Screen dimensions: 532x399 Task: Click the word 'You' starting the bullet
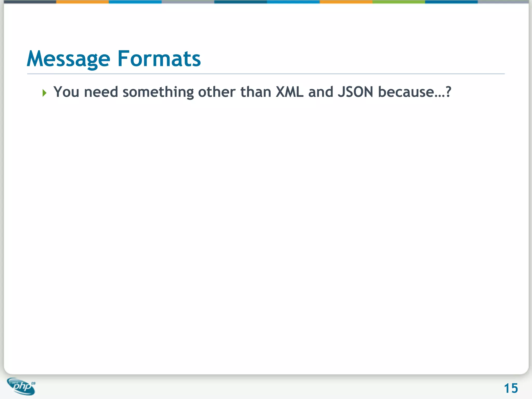click(66, 92)
